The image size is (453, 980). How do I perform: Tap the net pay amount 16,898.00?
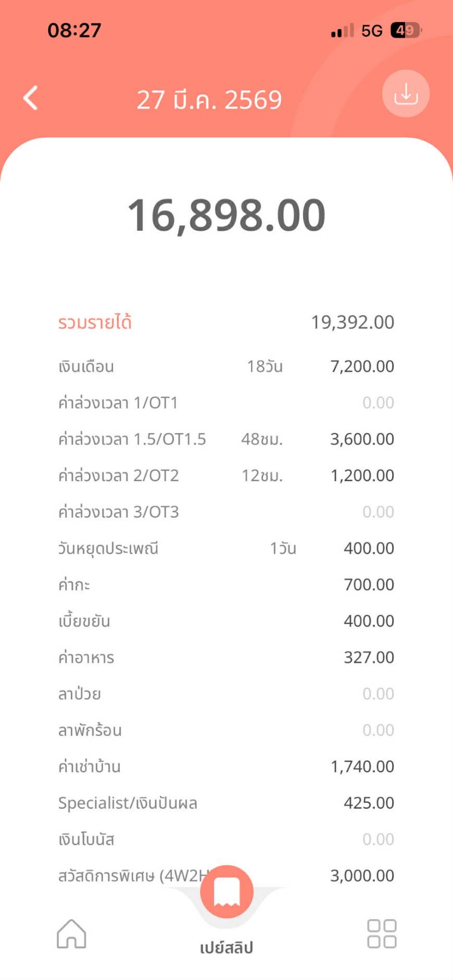tap(227, 215)
